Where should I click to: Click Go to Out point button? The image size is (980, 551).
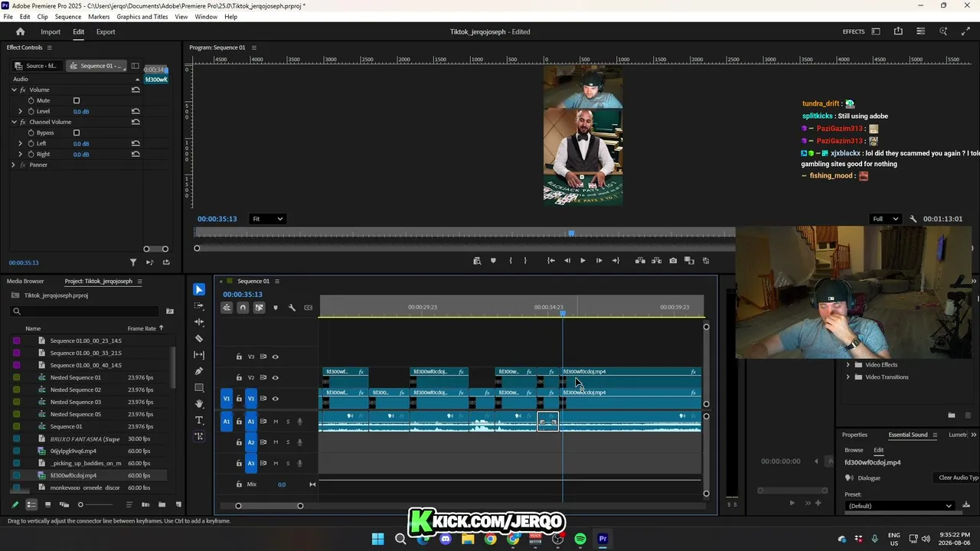pos(616,261)
